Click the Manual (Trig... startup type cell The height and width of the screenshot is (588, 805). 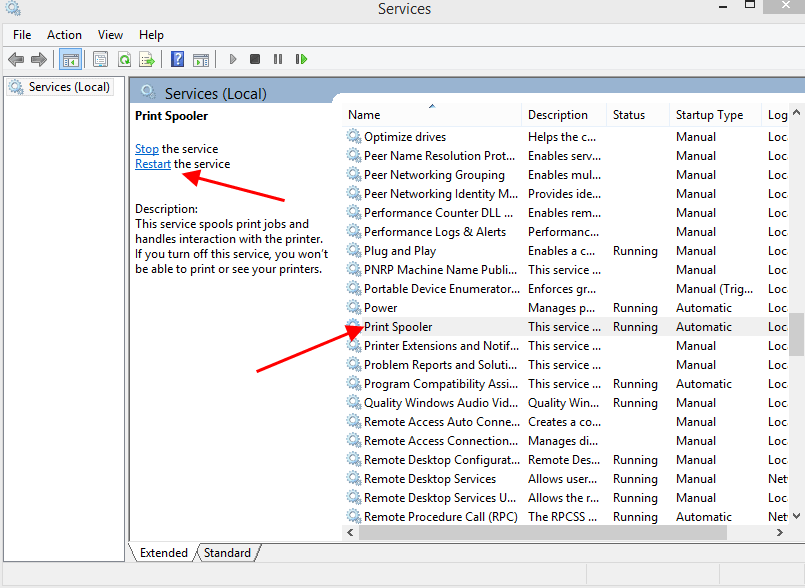[714, 289]
